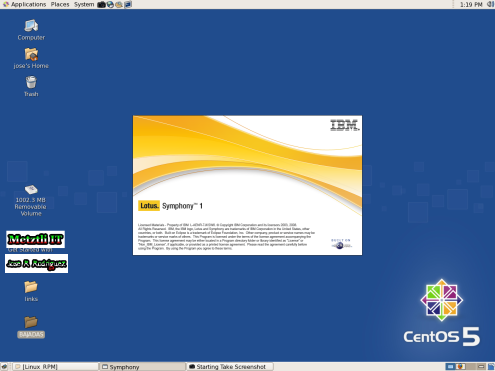
Task: Switch to the [Linux_RPM] taskbar window
Action: coord(56,367)
